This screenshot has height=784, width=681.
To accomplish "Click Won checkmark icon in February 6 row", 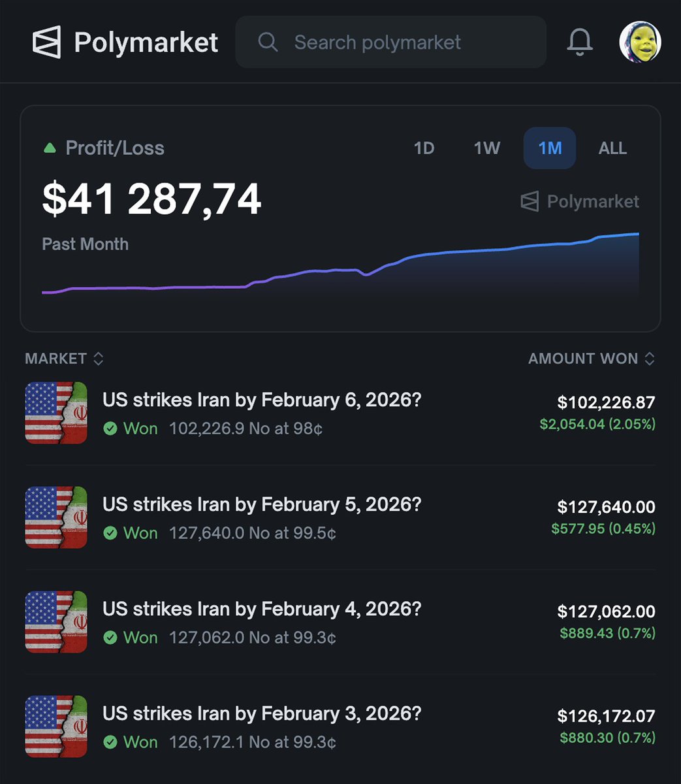I will pyautogui.click(x=110, y=429).
